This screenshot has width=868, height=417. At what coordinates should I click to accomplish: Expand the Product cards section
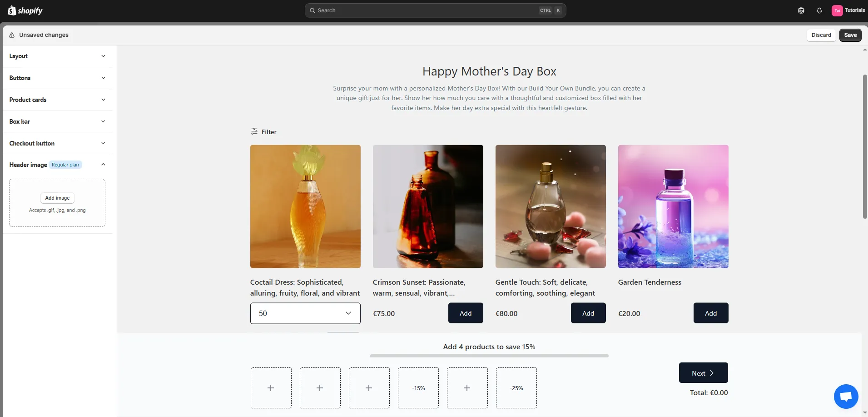(x=57, y=100)
